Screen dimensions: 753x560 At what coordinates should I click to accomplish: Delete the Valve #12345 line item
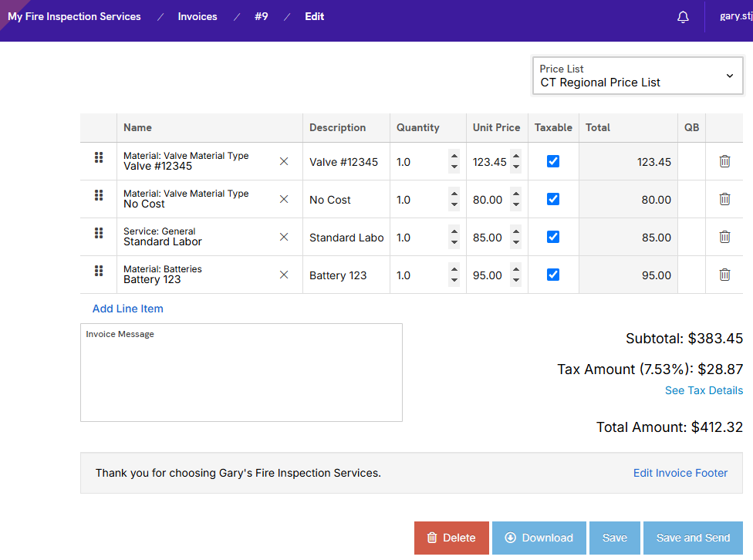[724, 161]
